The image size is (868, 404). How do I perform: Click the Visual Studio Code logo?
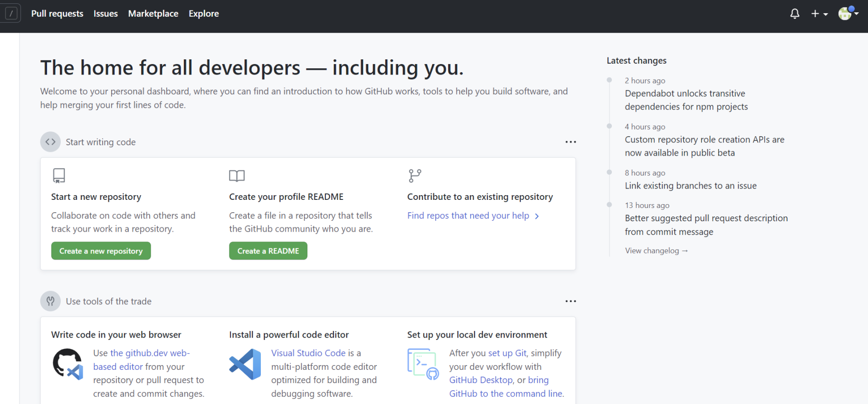pyautogui.click(x=245, y=364)
